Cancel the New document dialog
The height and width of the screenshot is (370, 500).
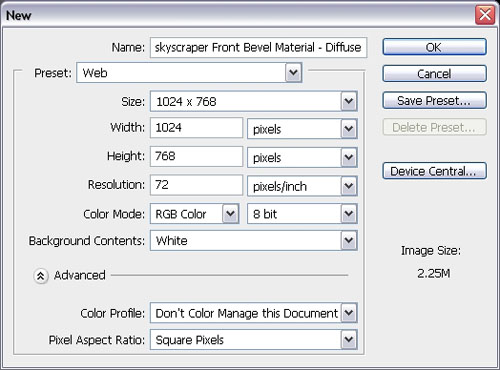(x=434, y=74)
